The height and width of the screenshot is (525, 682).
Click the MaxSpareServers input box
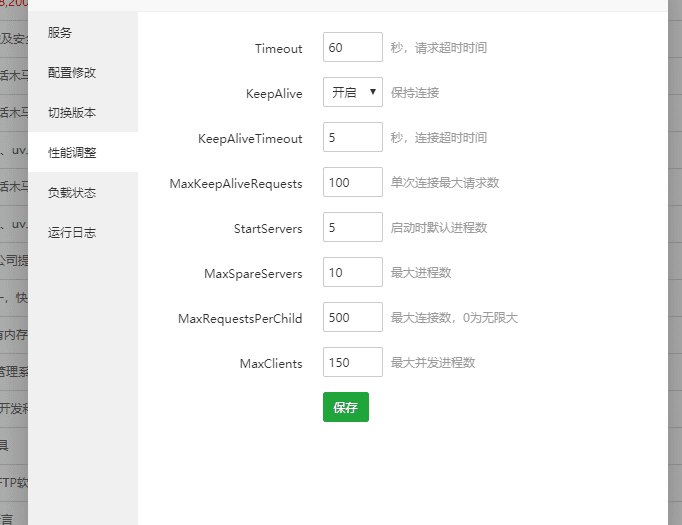coord(352,272)
